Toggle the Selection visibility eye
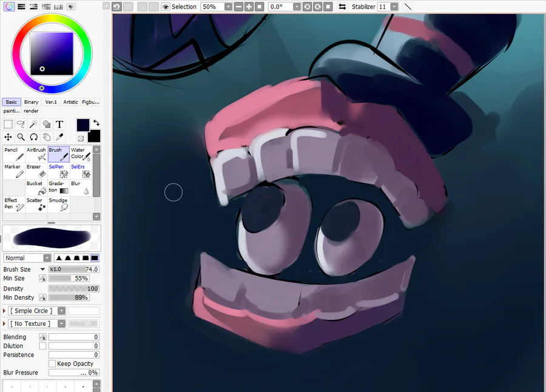546x392 pixels. pos(166,7)
